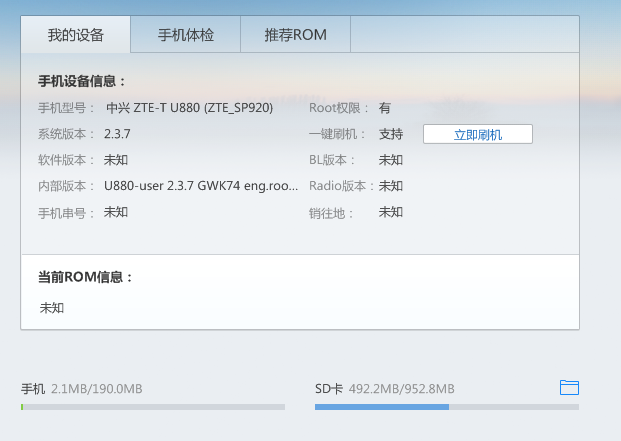Select 未知 under current ROM info

(x=52, y=308)
